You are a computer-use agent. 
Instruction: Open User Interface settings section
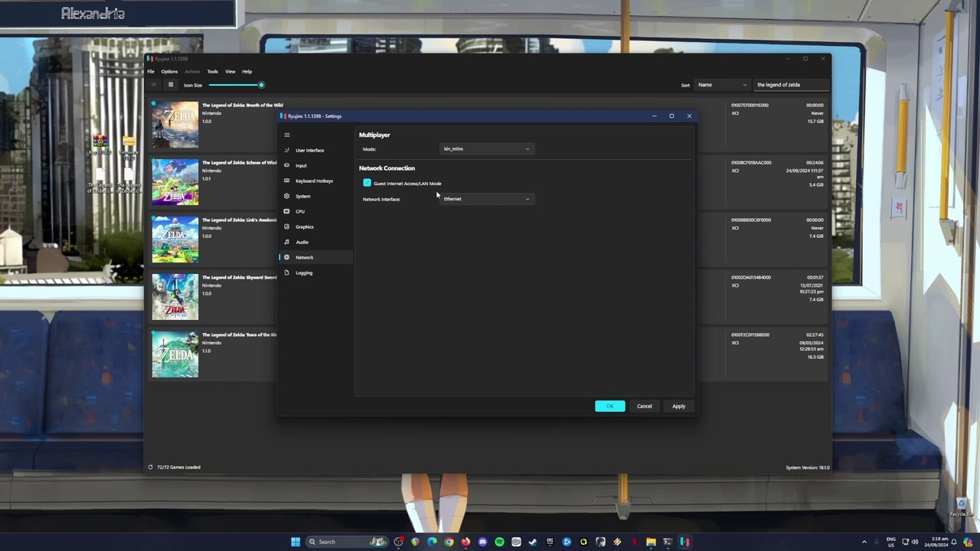[315, 150]
